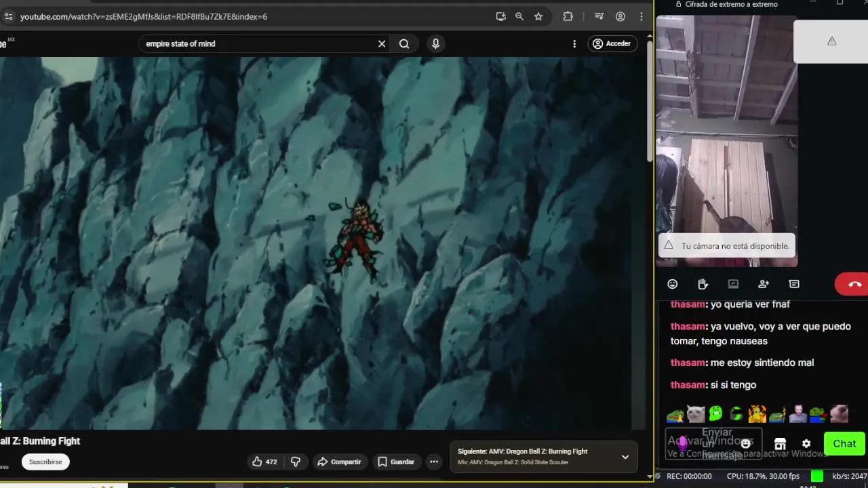The height and width of the screenshot is (488, 868).
Task: Open the emoji reaction icon in call controls
Action: [672, 284]
